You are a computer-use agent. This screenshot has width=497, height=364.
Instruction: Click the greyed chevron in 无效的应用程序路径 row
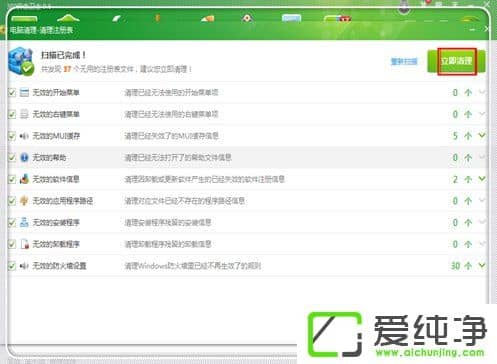[x=482, y=200]
